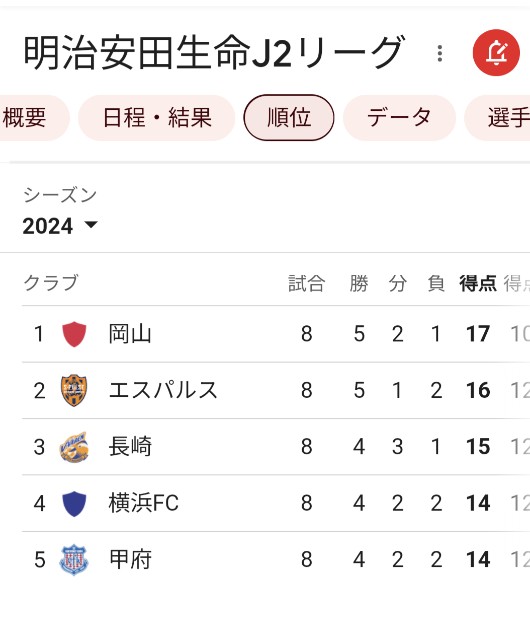Click the orange S-Pulse team logo
The width and height of the screenshot is (530, 640).
point(74,390)
